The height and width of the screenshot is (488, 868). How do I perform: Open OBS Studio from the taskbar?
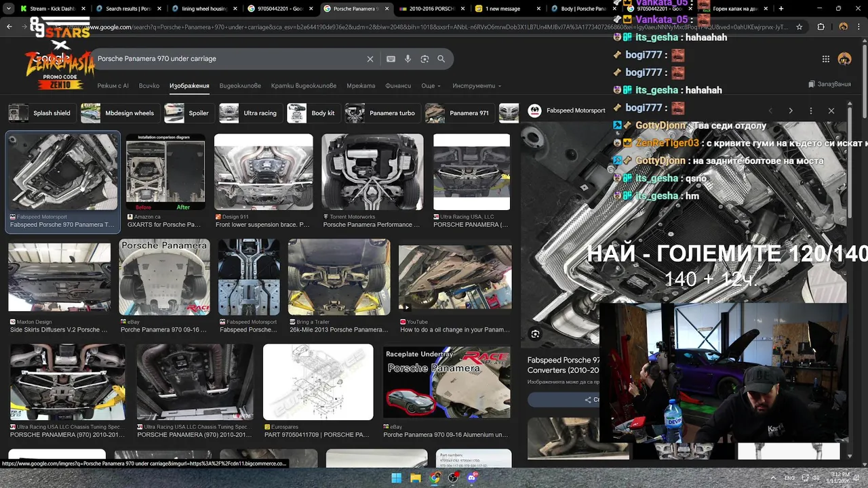[454, 478]
